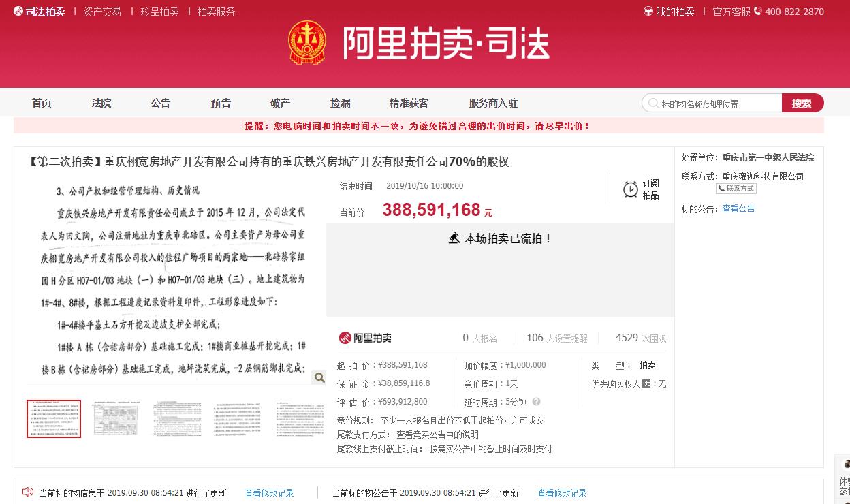Screen dimensions: 850x504
Task: Click the 重庆雍迦科技有限公司 contact name
Action: (x=763, y=176)
